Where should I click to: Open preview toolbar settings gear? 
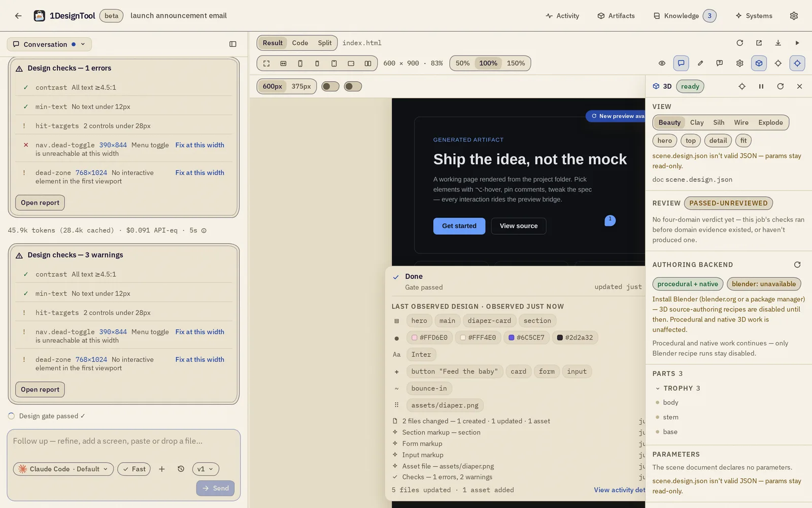(x=739, y=63)
